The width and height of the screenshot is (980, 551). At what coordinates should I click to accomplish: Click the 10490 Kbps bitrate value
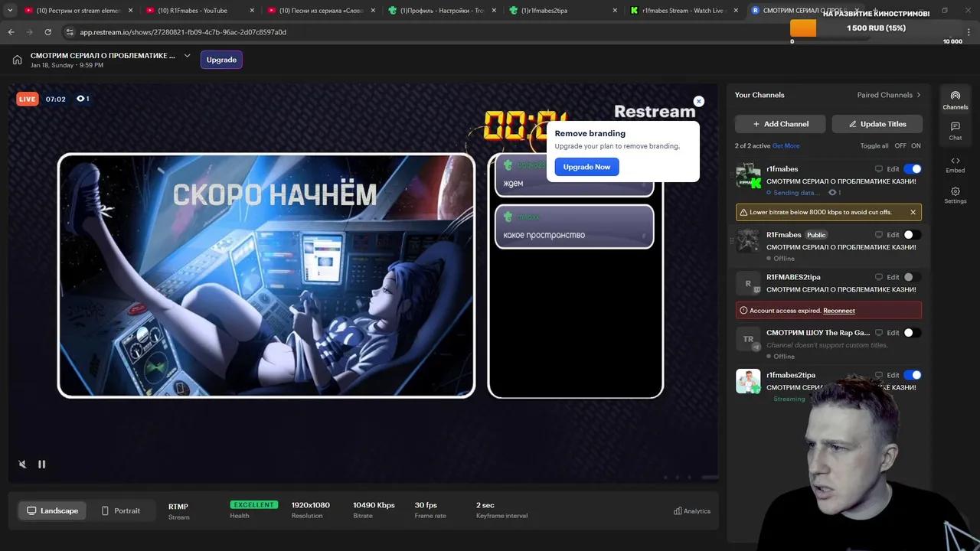coord(374,505)
